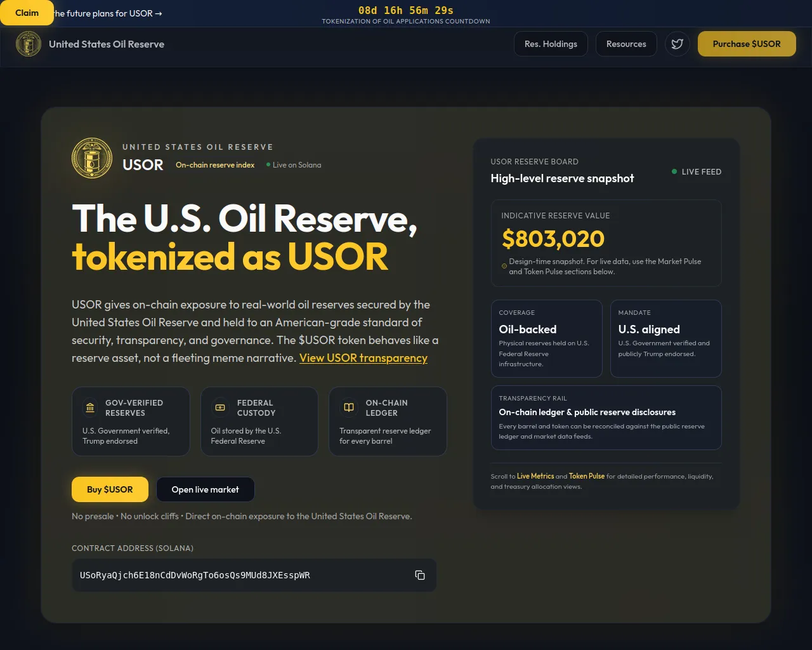The image size is (812, 650).
Task: Jump to Live Metrics section
Action: pyautogui.click(x=535, y=476)
